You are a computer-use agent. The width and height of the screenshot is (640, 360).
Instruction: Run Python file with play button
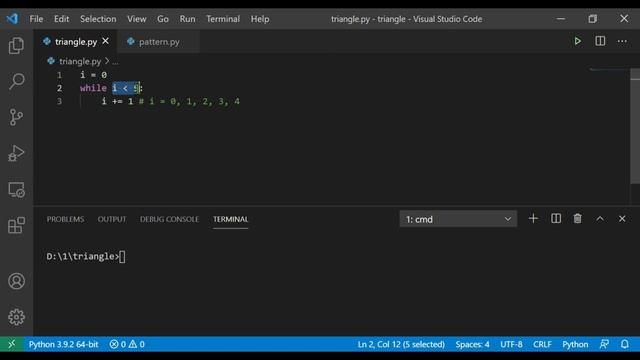(578, 41)
